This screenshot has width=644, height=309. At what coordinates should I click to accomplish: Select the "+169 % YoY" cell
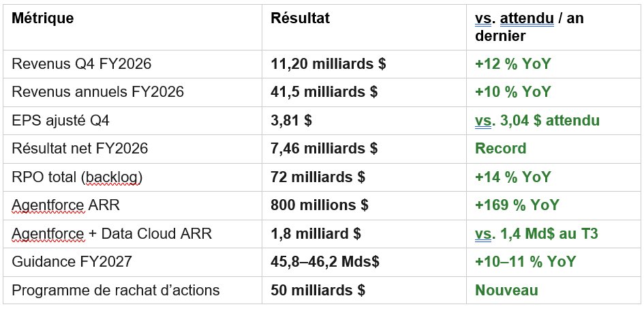pos(517,205)
